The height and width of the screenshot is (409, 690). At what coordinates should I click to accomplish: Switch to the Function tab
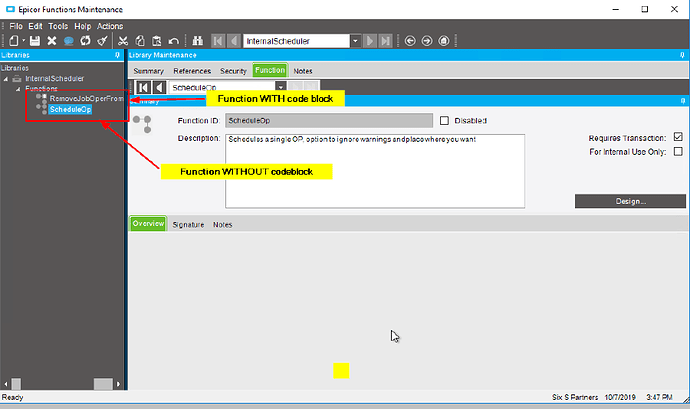[270, 70]
